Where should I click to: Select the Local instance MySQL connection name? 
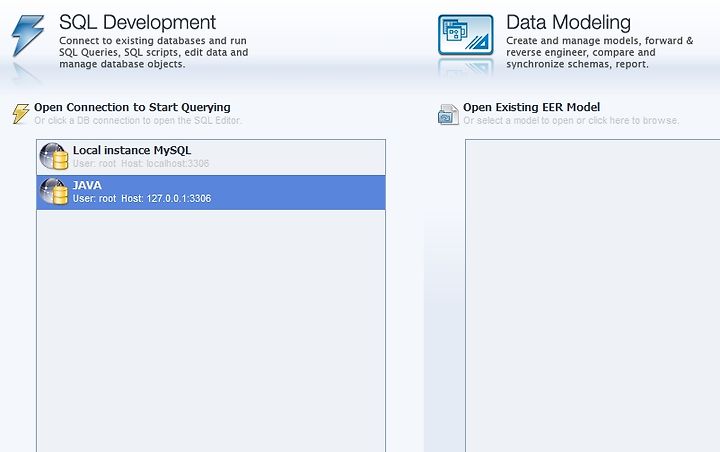click(x=132, y=150)
